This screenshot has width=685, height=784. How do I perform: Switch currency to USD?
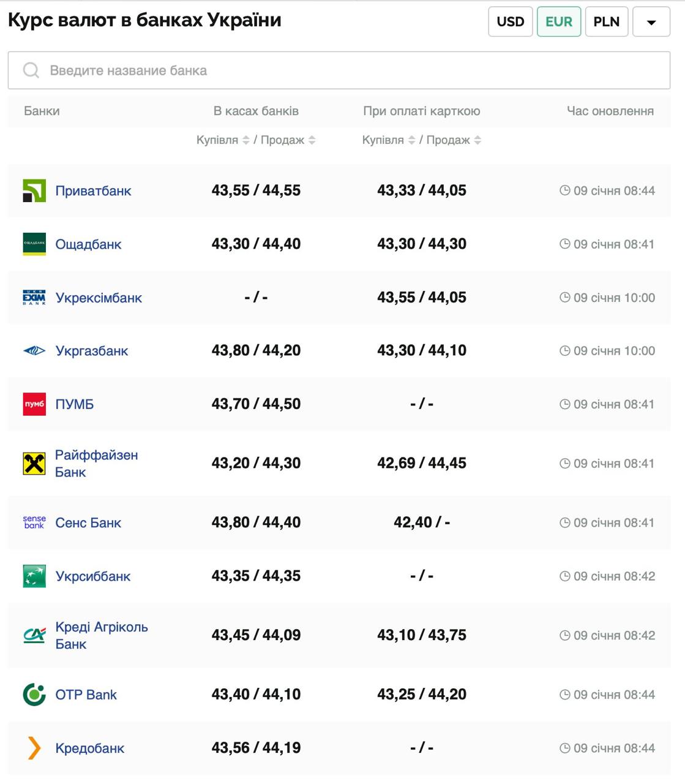[510, 22]
